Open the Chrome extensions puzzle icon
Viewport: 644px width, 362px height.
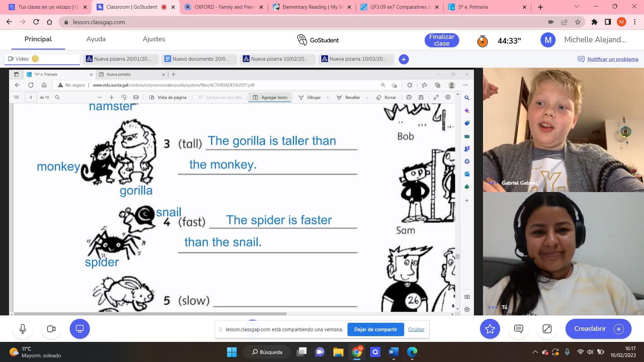click(594, 22)
